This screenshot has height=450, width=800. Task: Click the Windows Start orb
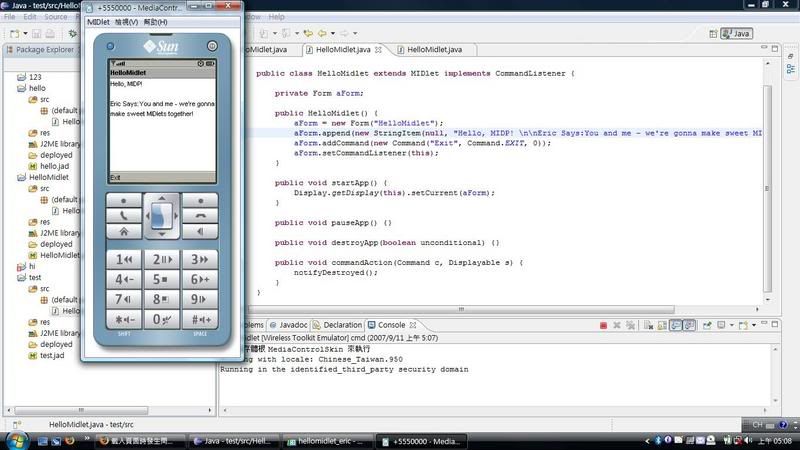(16, 440)
